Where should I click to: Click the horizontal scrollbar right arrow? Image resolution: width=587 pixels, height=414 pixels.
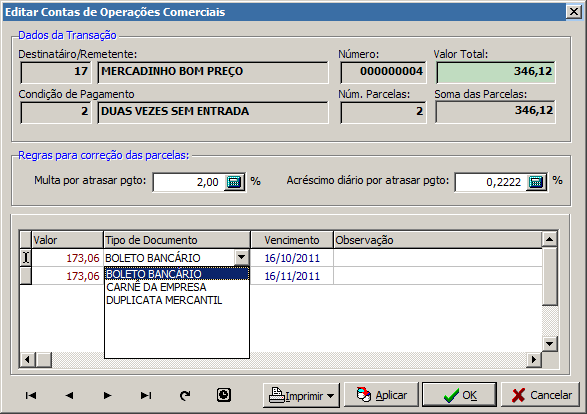(533, 360)
